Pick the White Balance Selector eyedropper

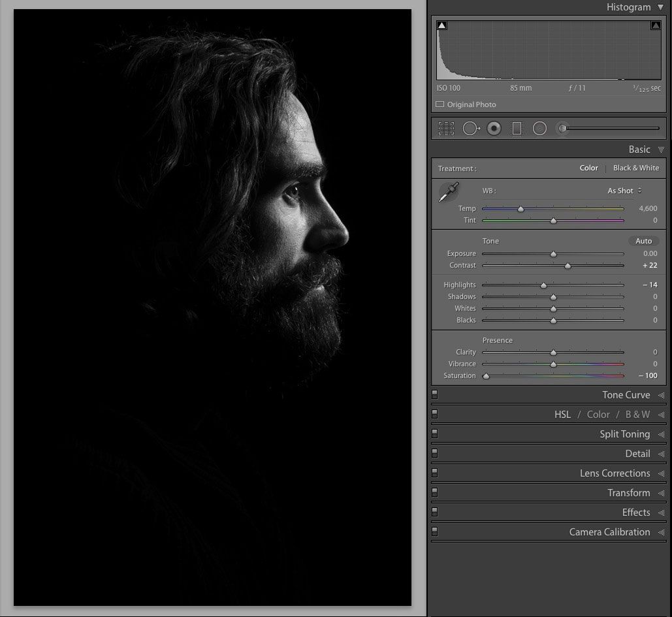coord(449,191)
